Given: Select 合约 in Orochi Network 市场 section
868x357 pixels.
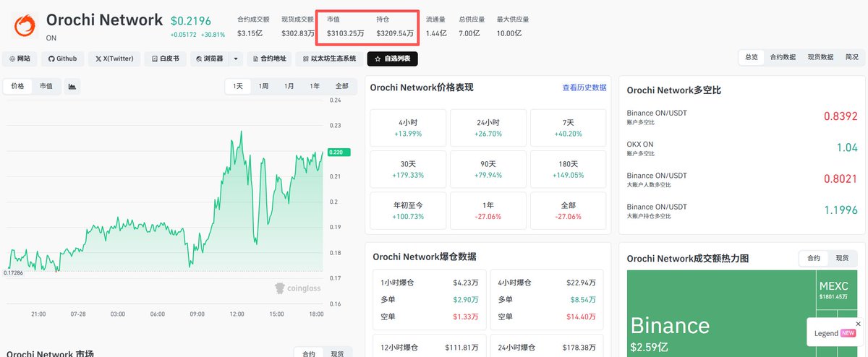Looking at the screenshot, I should coord(308,353).
